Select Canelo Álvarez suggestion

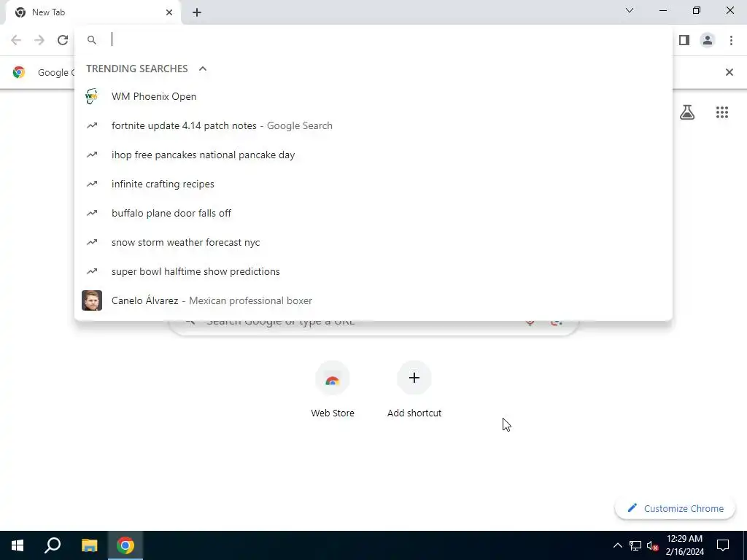[373, 300]
